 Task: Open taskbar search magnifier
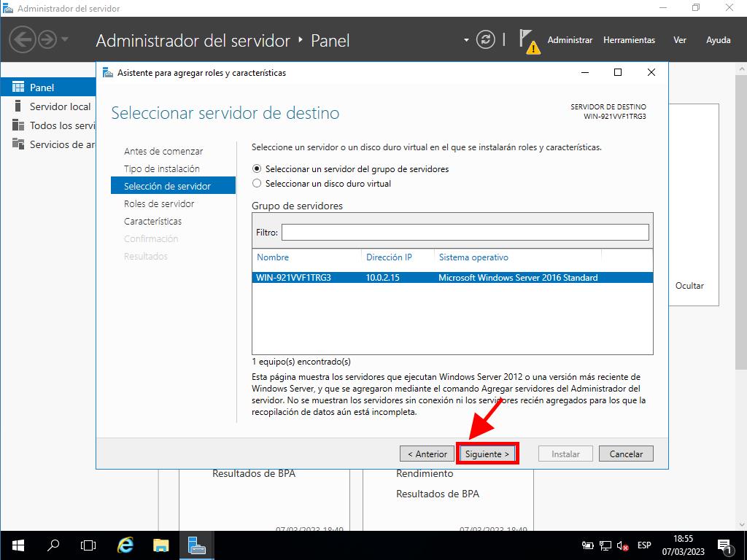[53, 545]
